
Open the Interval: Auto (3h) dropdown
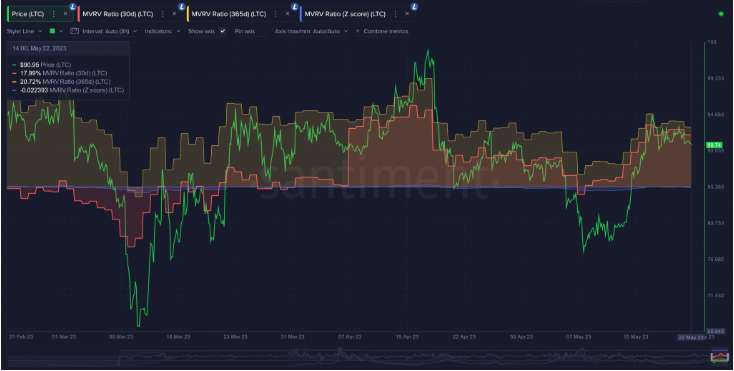(x=110, y=31)
